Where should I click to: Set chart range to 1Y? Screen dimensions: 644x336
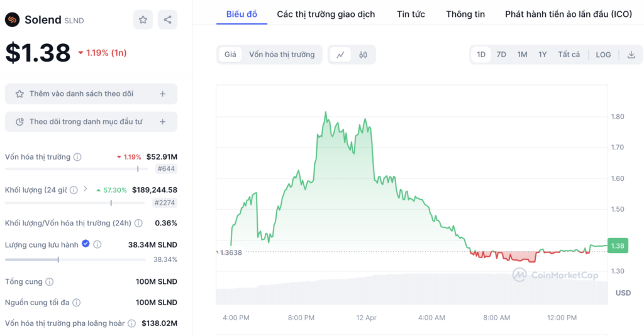543,55
